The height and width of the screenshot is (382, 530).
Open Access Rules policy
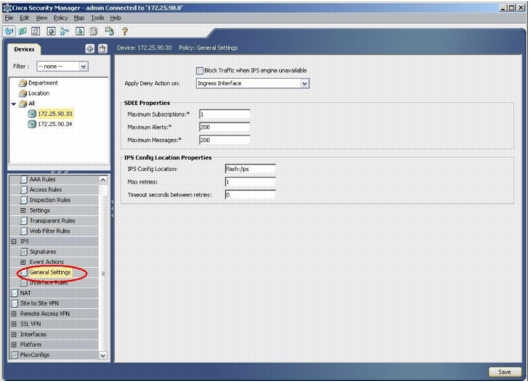point(46,190)
